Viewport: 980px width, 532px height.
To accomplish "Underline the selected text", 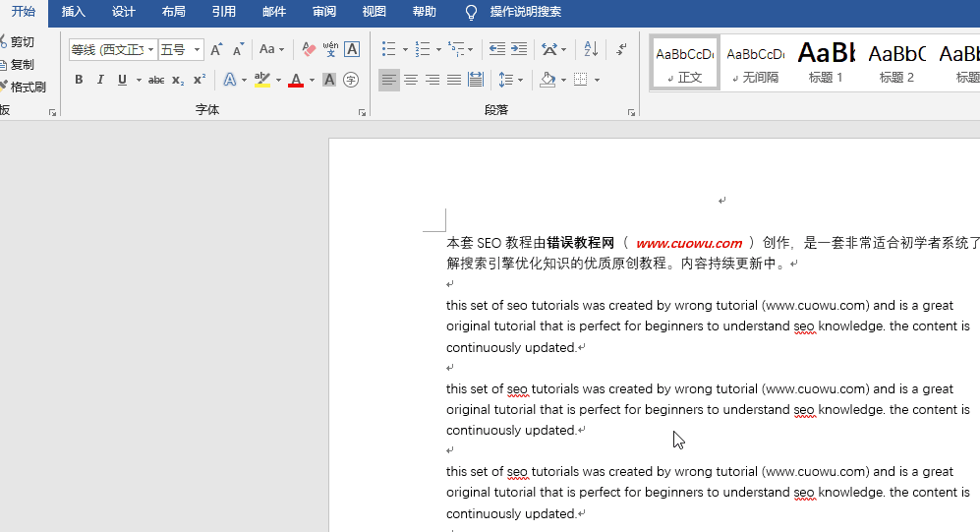I will (122, 80).
